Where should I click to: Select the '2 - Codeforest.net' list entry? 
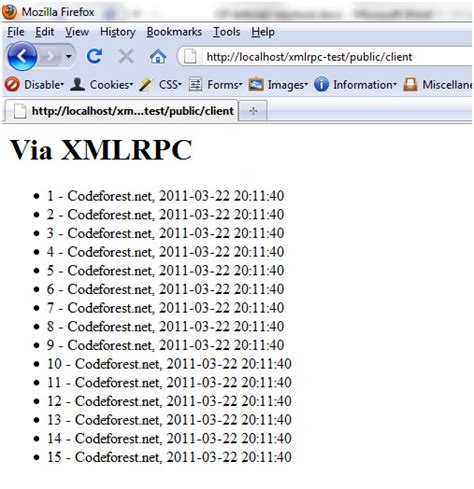pos(165,214)
